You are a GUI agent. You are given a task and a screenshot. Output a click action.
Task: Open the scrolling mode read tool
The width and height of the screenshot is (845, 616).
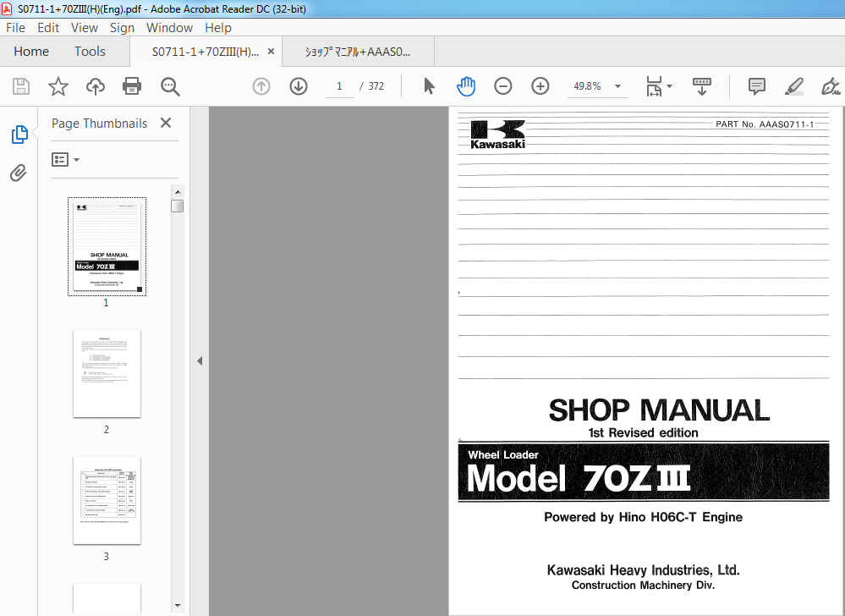(x=702, y=86)
